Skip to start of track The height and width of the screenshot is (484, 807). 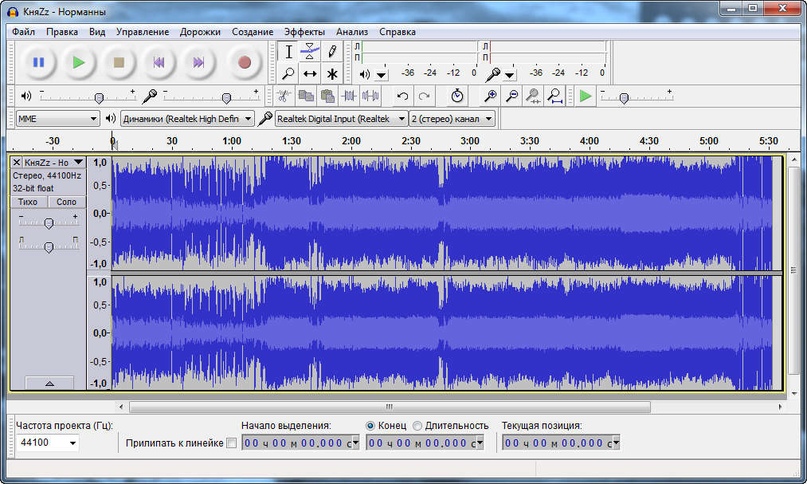[159, 62]
